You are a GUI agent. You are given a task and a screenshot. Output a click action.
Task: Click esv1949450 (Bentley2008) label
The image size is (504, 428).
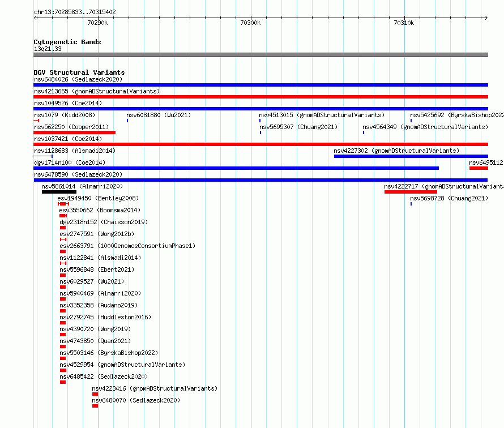click(x=98, y=198)
